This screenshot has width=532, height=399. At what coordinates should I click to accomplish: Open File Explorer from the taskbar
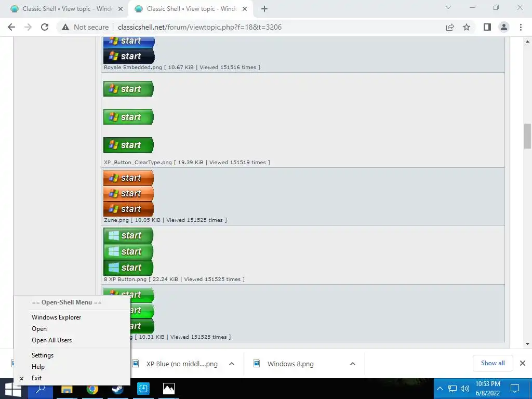pos(67,389)
